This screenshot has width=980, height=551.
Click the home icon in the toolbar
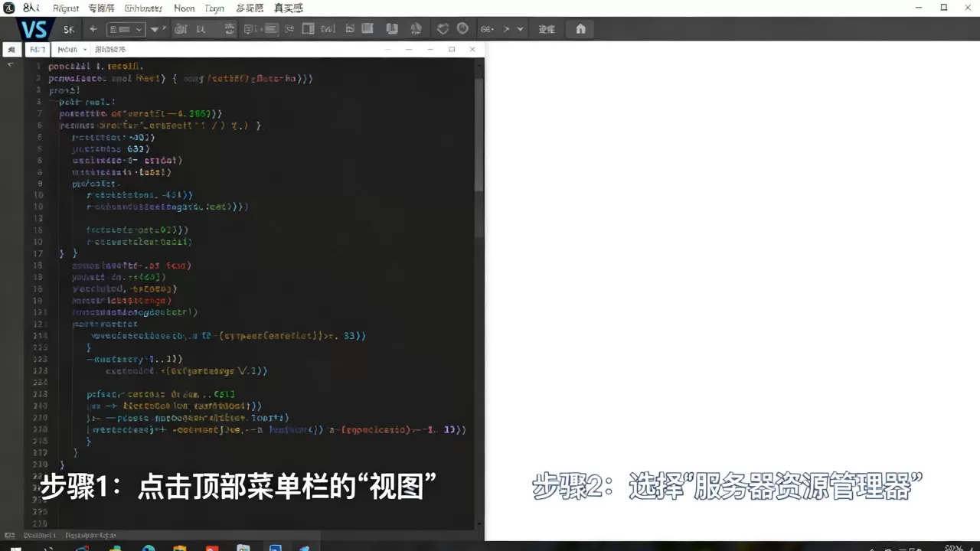point(580,29)
